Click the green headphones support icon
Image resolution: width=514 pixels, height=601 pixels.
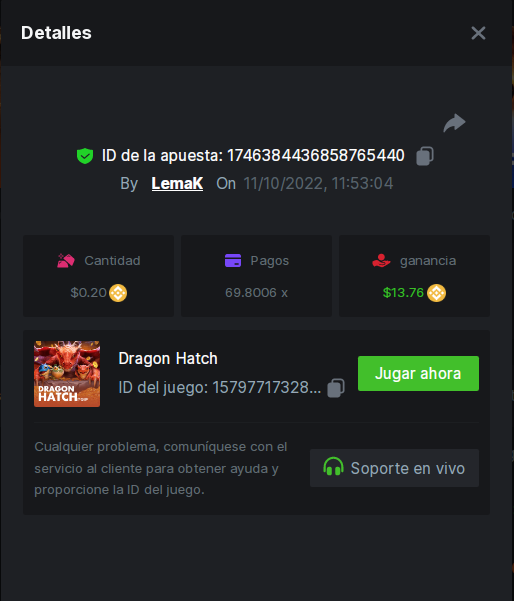point(333,467)
